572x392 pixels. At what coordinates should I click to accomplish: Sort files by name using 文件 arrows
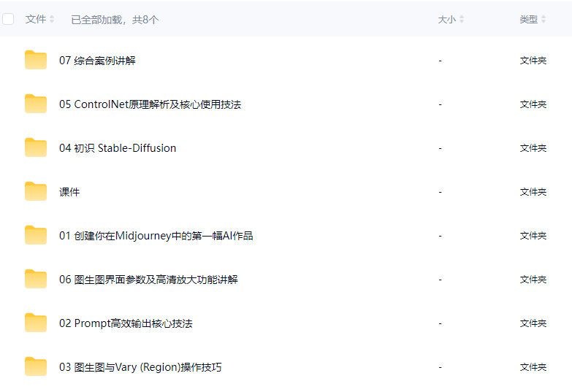(x=52, y=20)
